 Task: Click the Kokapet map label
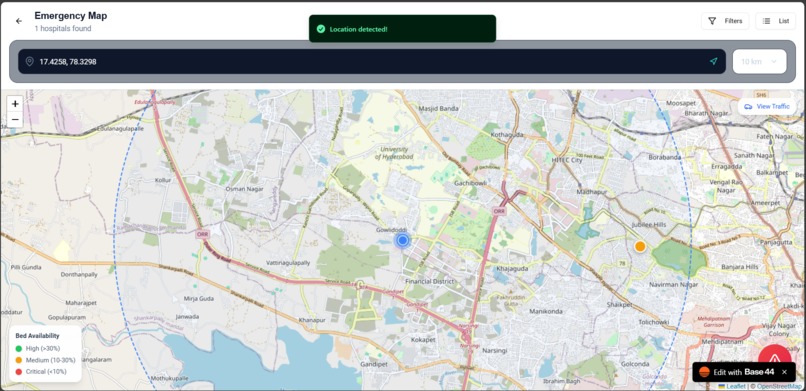pos(424,340)
